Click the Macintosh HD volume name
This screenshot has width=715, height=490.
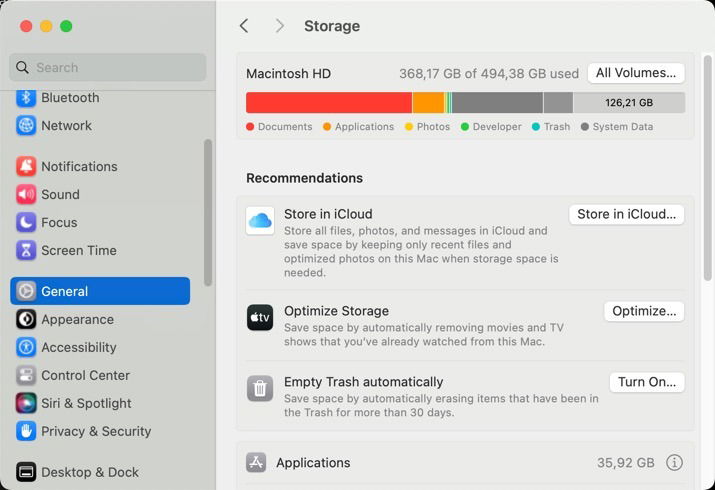click(289, 74)
